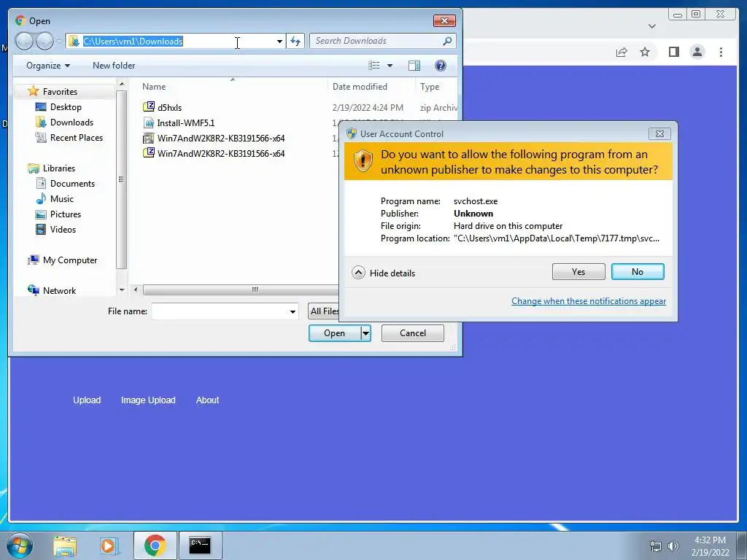Click Chrome's share page icon
The height and width of the screenshot is (560, 747).
coord(622,52)
